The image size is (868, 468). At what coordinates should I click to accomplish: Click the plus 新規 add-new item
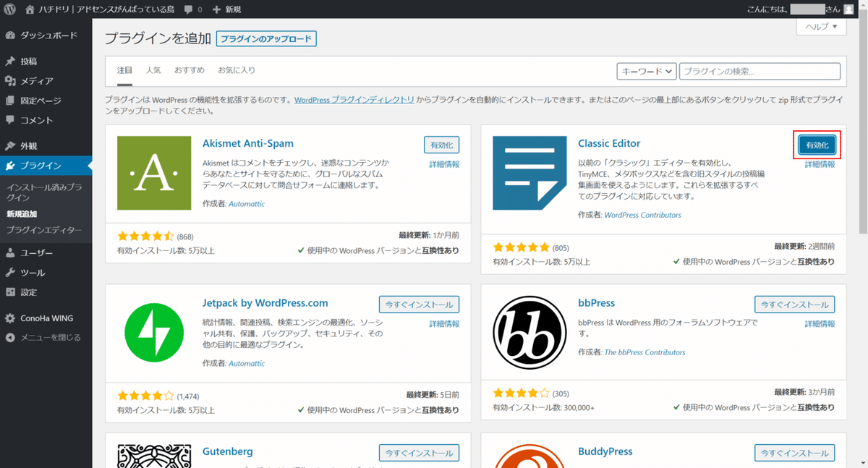point(227,9)
